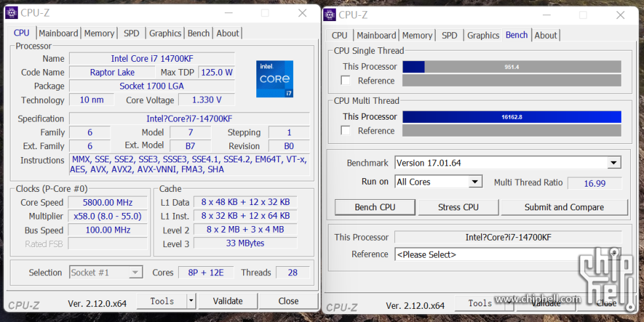Screen dimensions: 644x322
Task: Click Tools button in left window
Action: coord(162,302)
